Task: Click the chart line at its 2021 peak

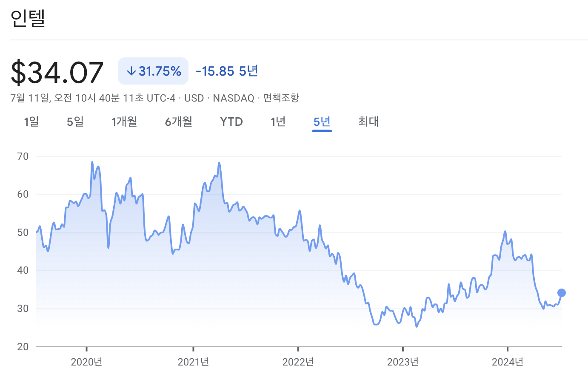Action: click(219, 163)
